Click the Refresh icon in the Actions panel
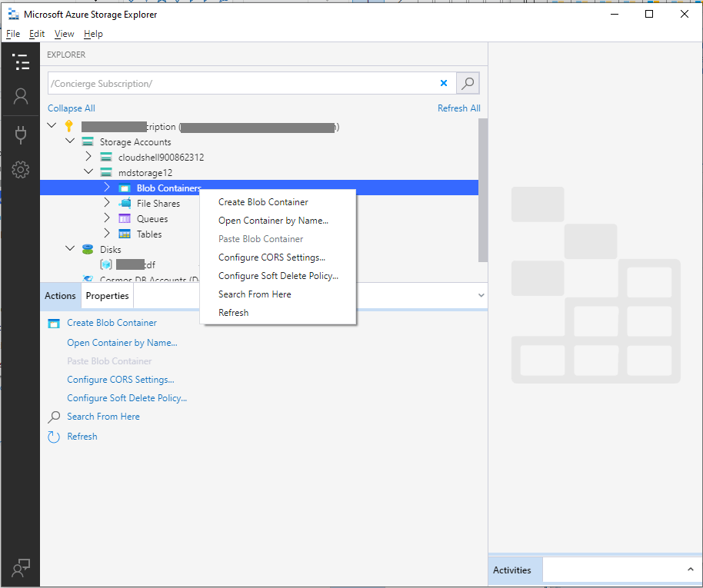This screenshot has height=588, width=703. click(52, 436)
